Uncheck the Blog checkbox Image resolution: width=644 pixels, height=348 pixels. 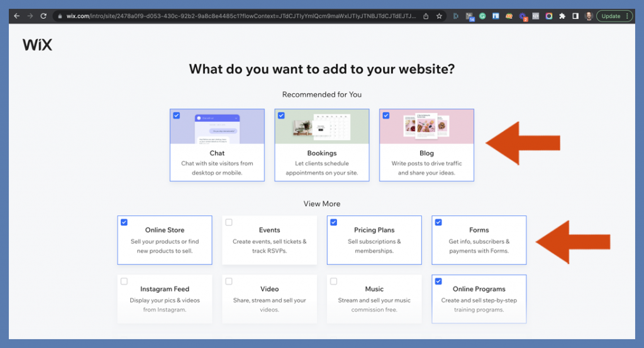[x=386, y=116]
